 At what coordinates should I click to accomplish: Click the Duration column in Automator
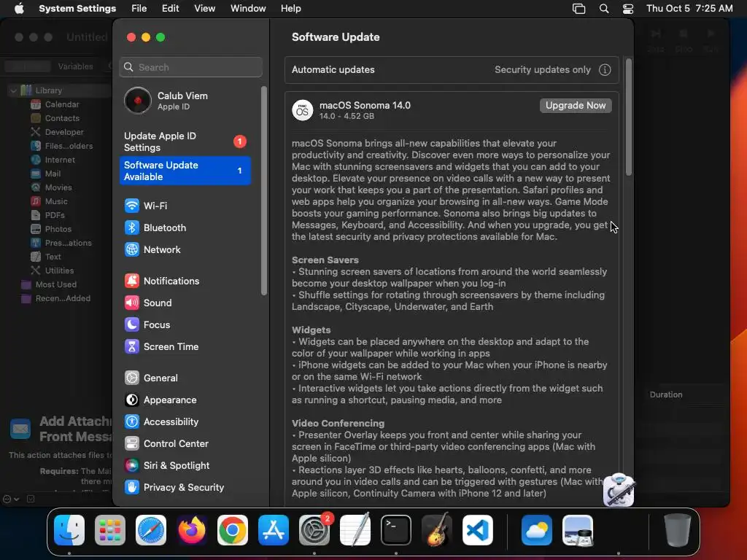665,394
